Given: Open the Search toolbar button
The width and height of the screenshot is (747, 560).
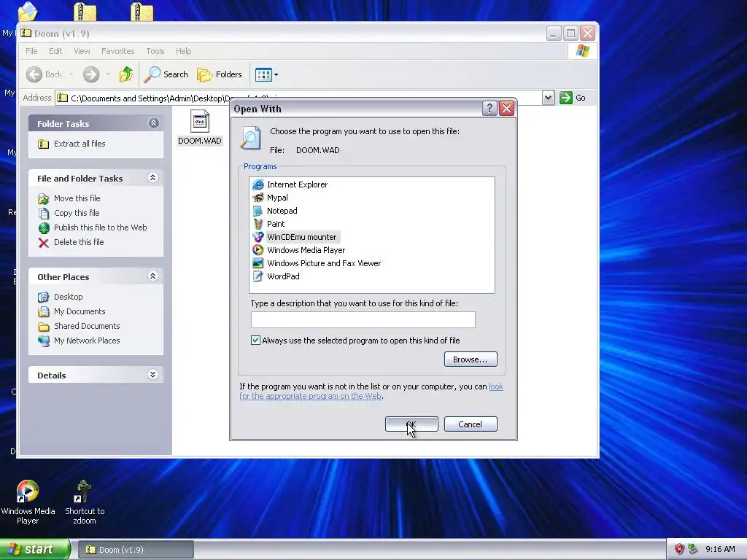Looking at the screenshot, I should coord(166,74).
